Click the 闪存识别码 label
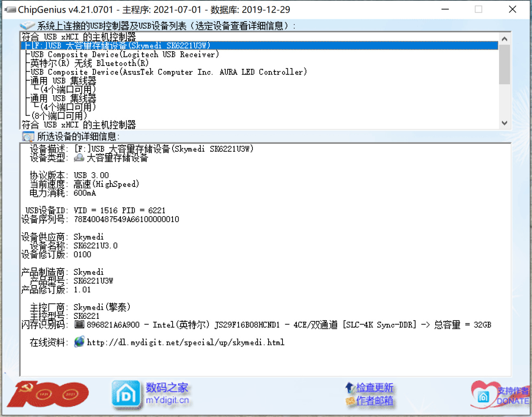The image size is (532, 417). pos(45,325)
